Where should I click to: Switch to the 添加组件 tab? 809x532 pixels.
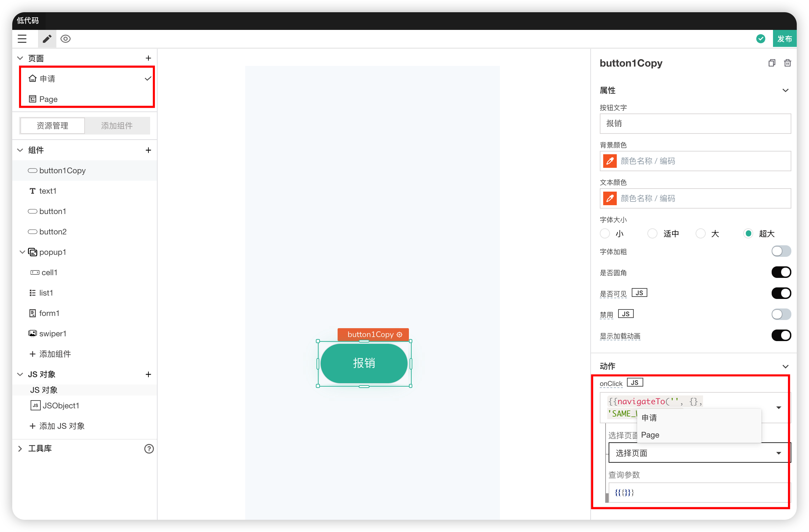point(117,126)
